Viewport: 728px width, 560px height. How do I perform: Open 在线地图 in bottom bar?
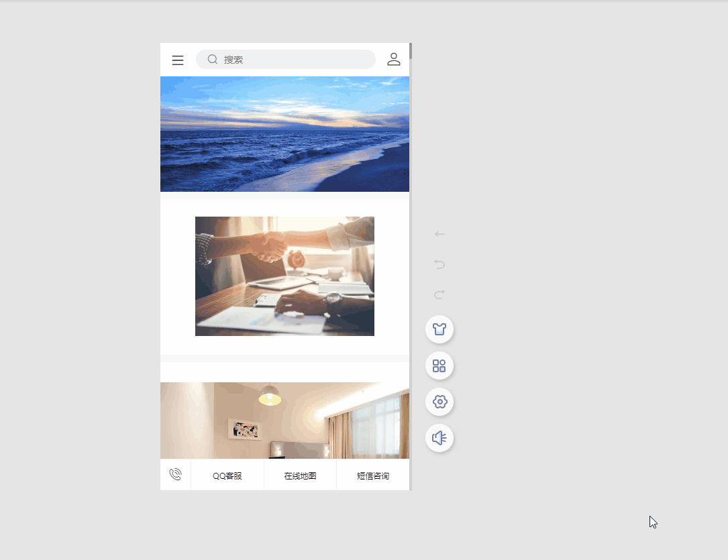pyautogui.click(x=300, y=475)
